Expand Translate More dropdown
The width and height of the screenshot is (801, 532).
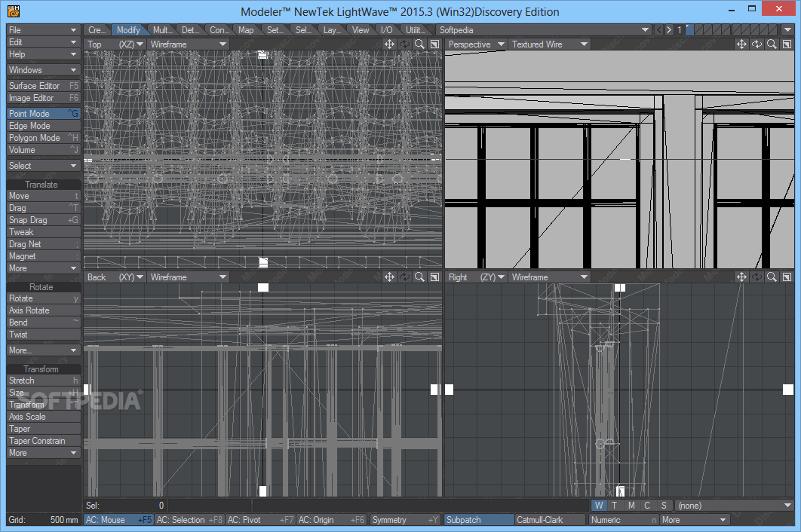click(x=44, y=268)
